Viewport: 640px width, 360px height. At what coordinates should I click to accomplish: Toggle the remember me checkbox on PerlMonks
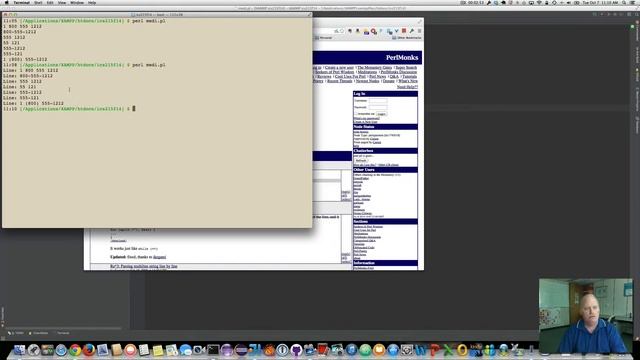point(356,114)
